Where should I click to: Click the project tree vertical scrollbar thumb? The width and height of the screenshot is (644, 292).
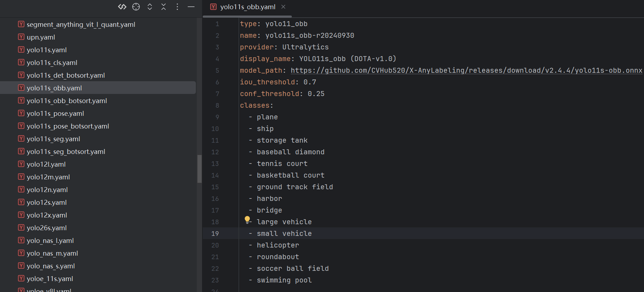click(x=200, y=169)
